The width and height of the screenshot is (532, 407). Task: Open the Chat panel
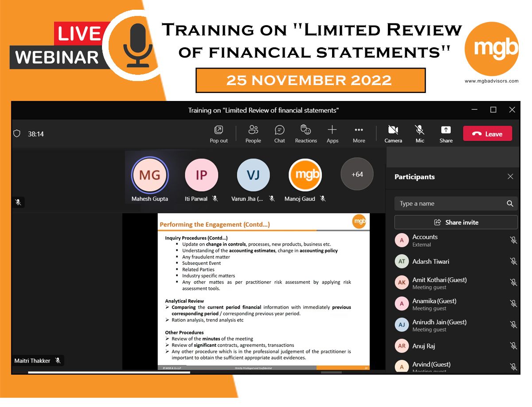coord(279,133)
